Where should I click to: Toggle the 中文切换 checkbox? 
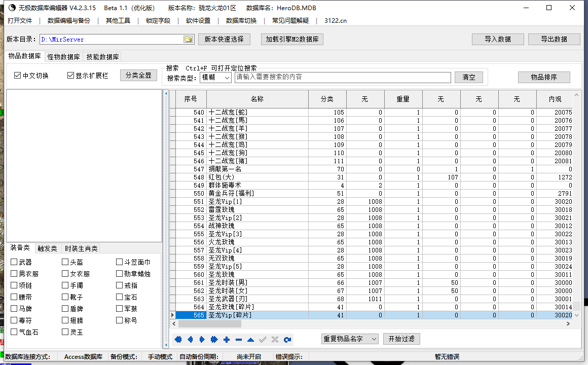tap(17, 76)
